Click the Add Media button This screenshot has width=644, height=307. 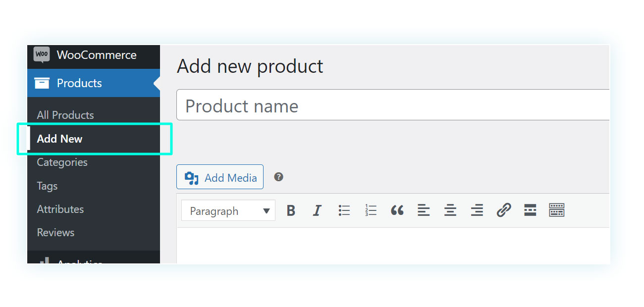pyautogui.click(x=220, y=177)
